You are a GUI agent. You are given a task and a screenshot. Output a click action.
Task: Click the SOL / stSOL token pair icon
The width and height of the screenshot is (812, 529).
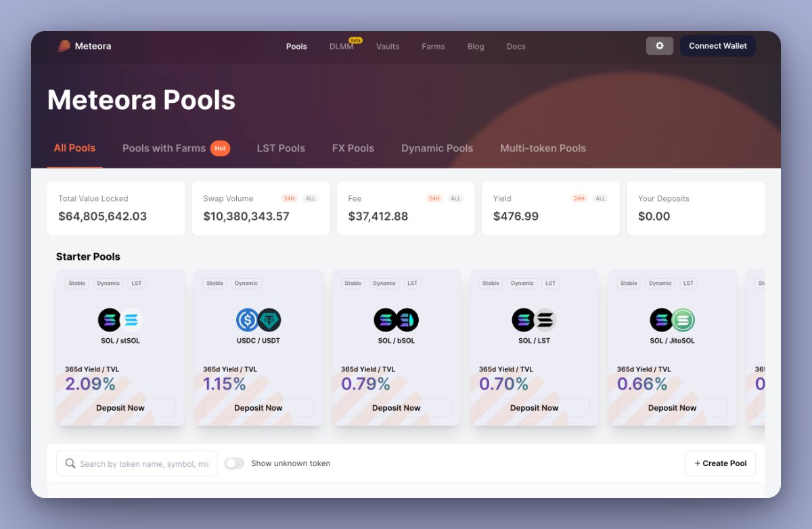120,320
